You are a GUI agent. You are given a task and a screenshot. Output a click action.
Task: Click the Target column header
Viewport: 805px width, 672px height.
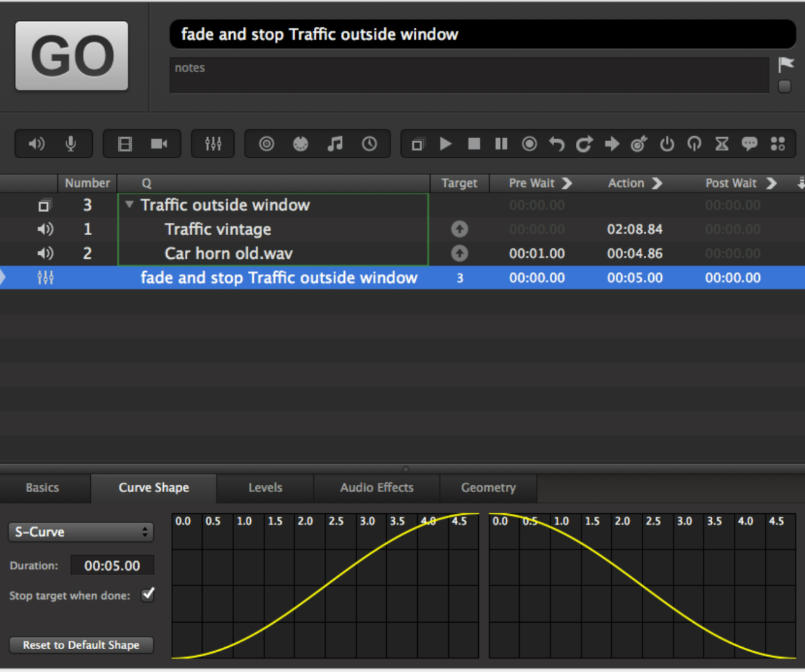[x=459, y=183]
